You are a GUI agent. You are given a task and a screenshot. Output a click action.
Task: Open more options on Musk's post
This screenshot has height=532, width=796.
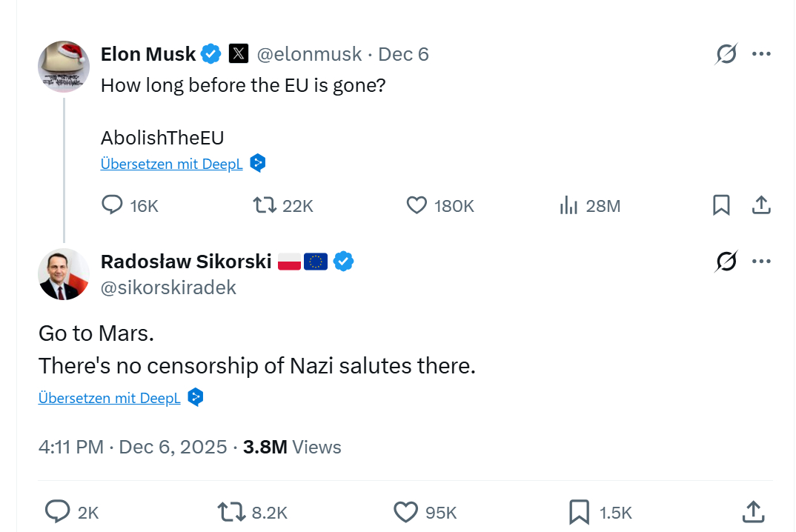click(x=761, y=54)
